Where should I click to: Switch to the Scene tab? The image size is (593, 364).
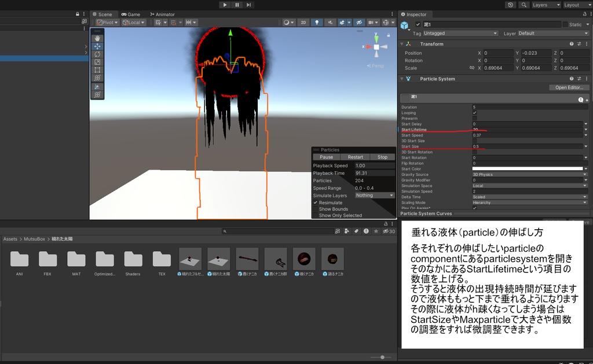(x=103, y=14)
